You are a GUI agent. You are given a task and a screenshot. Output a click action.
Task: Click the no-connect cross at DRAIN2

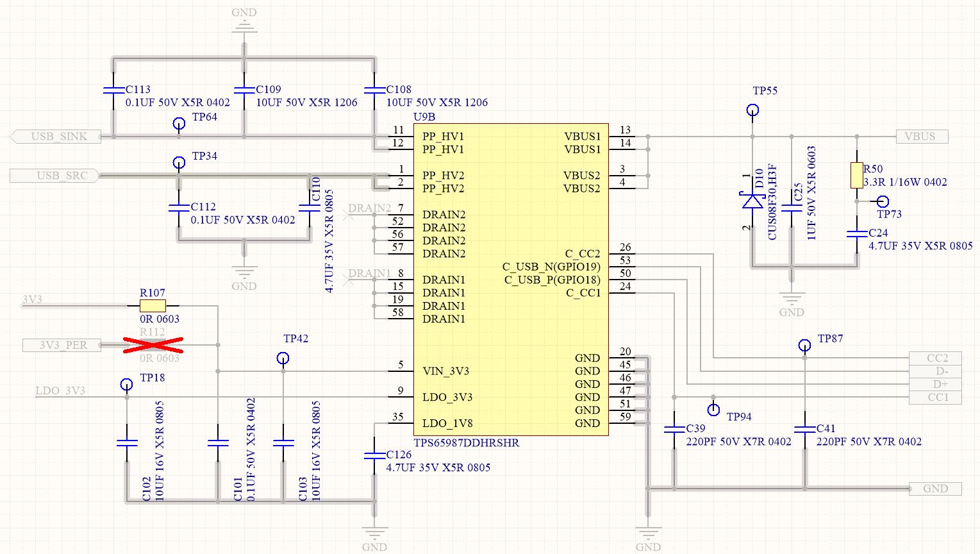coord(348,215)
